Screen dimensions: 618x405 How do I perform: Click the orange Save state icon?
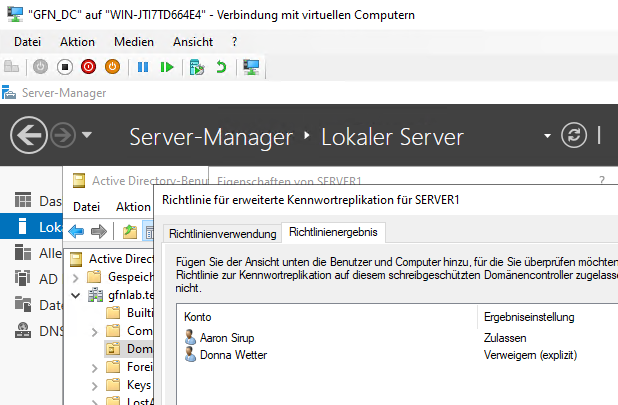112,67
